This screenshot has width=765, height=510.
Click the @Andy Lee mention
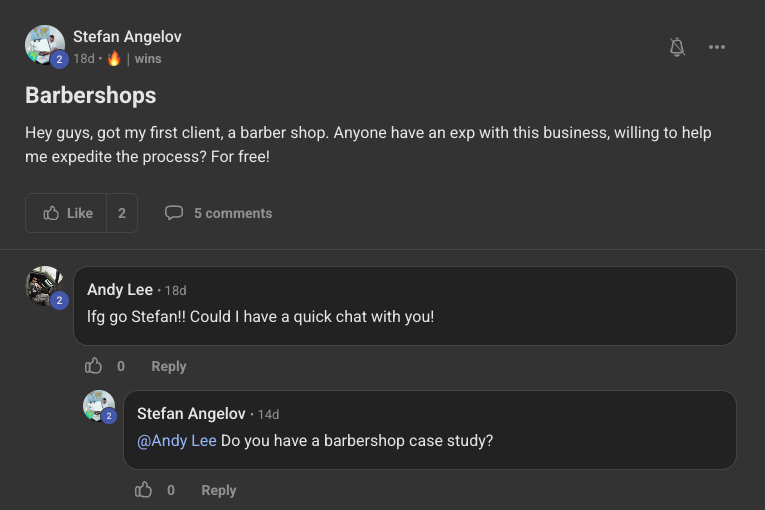177,441
